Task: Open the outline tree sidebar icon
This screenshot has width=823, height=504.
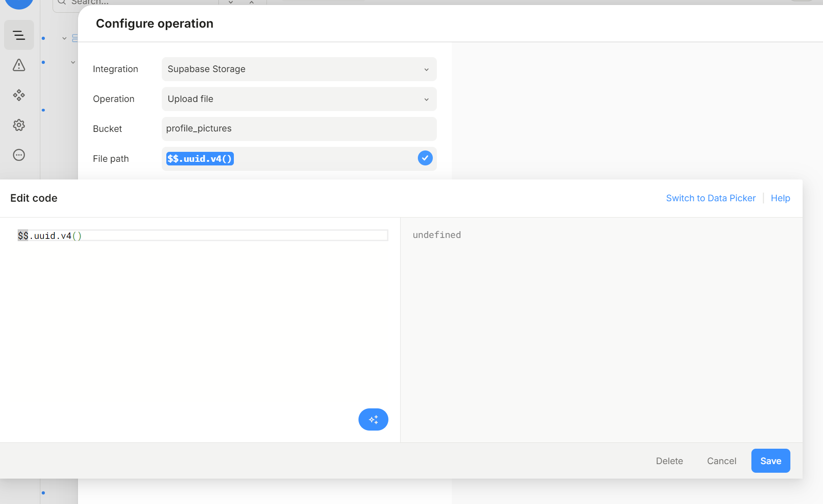Action: [x=19, y=35]
